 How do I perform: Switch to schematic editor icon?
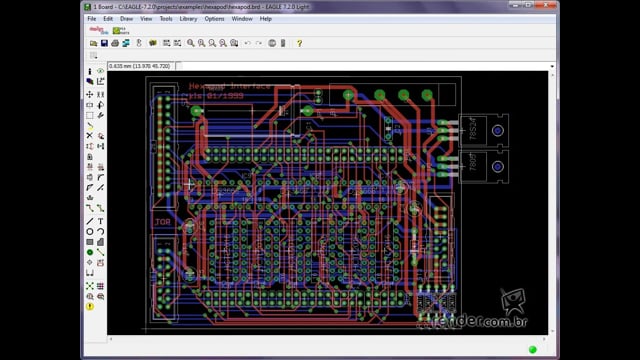tap(126, 43)
